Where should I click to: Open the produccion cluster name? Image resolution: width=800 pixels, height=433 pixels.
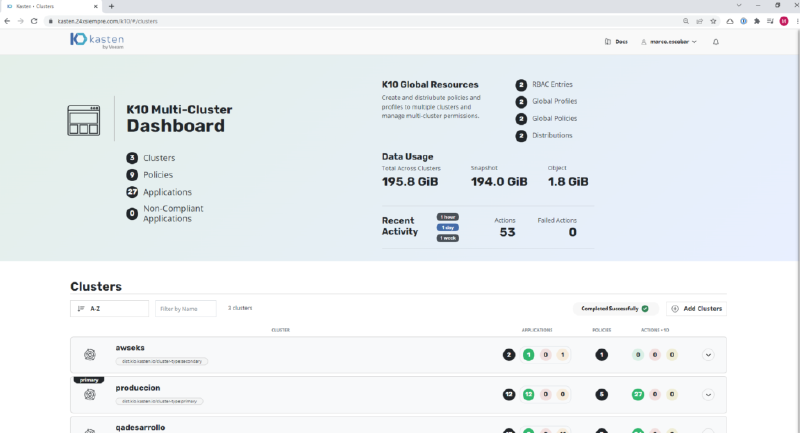click(x=138, y=388)
